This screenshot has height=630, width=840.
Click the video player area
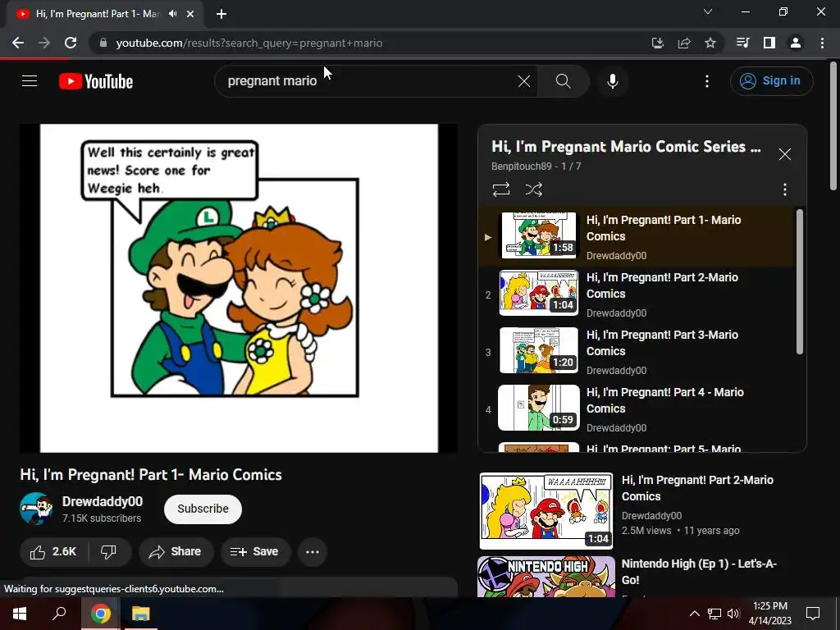[x=239, y=288]
